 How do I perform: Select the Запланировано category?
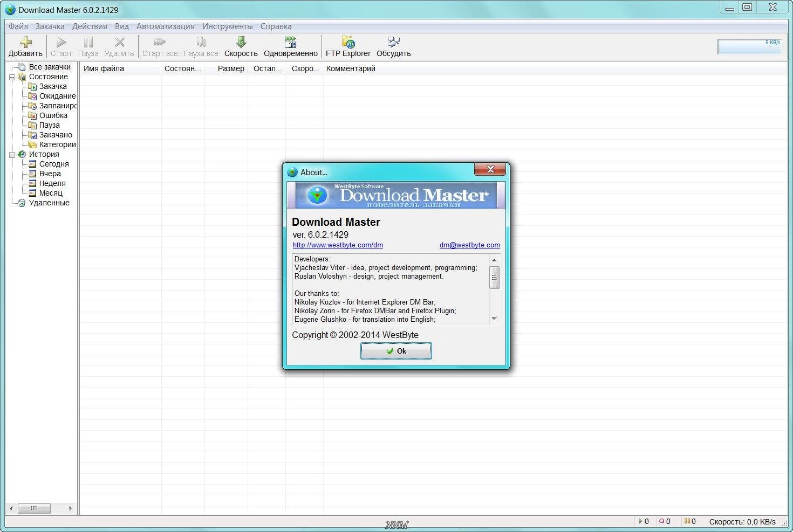pos(57,106)
